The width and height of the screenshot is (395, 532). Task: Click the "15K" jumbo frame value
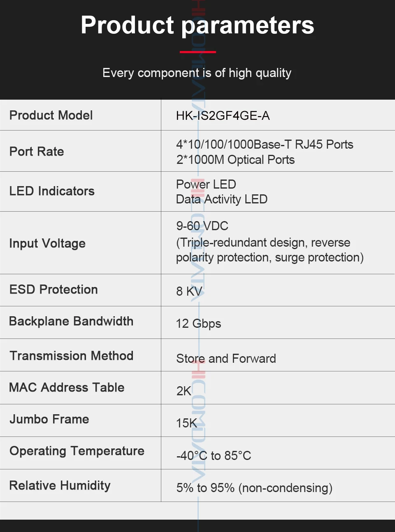(186, 423)
